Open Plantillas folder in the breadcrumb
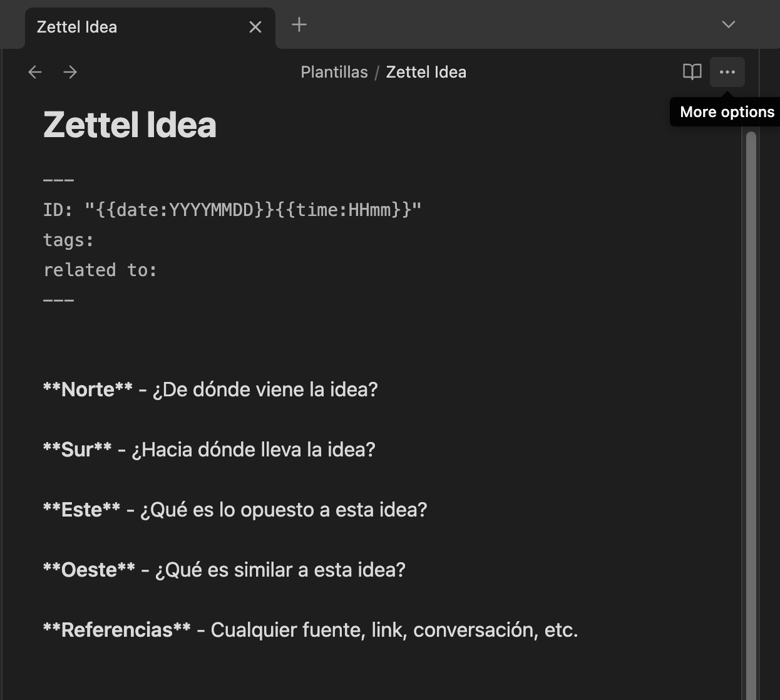Image resolution: width=780 pixels, height=700 pixels. coord(334,72)
